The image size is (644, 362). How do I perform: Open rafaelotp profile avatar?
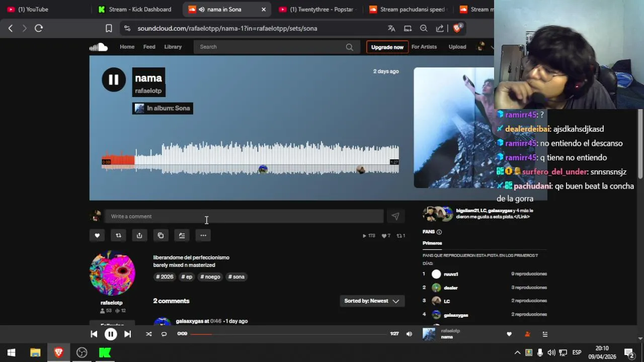[112, 273]
